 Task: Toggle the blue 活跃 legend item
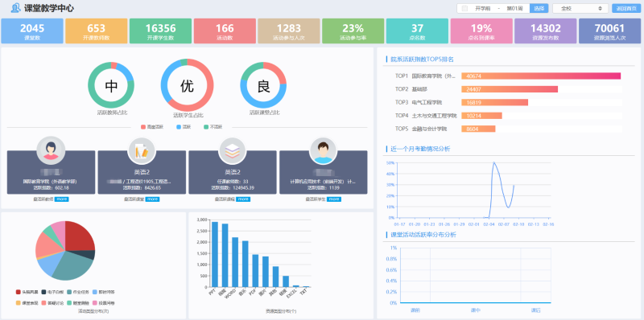[184, 127]
